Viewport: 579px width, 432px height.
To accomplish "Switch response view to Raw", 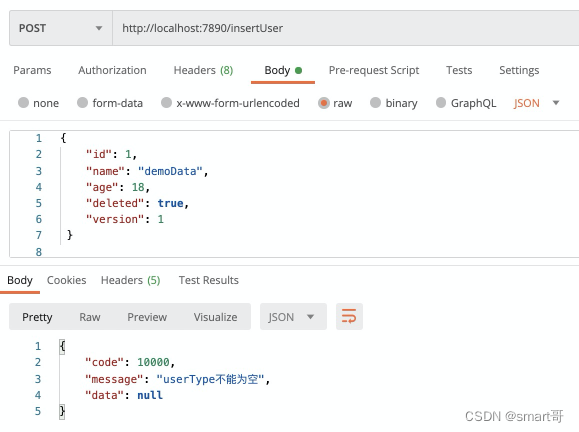I will pos(90,317).
